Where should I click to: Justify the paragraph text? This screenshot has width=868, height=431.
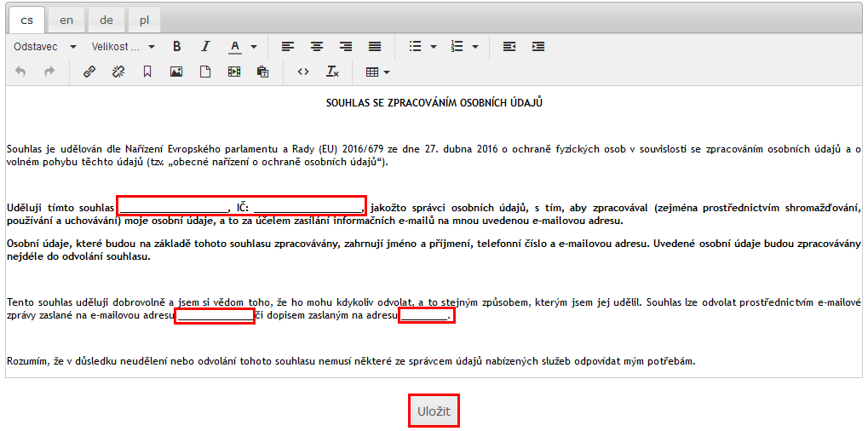(x=375, y=47)
